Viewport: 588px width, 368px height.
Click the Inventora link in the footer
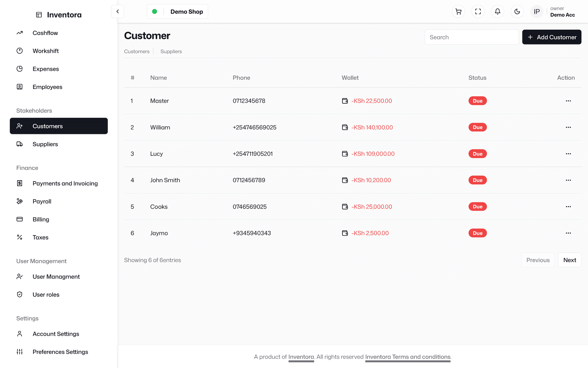click(x=301, y=357)
